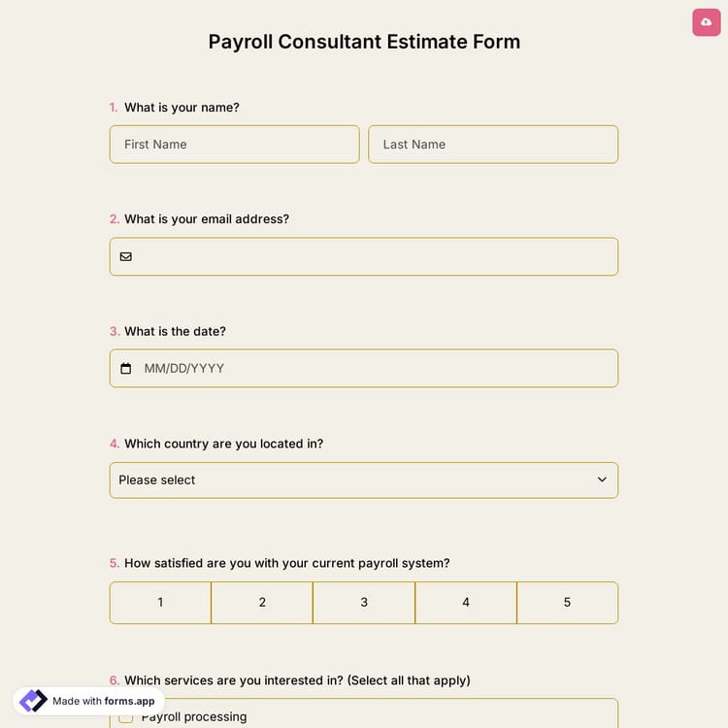728x728 pixels.
Task: Select satisfaction rating 2
Action: (x=262, y=603)
